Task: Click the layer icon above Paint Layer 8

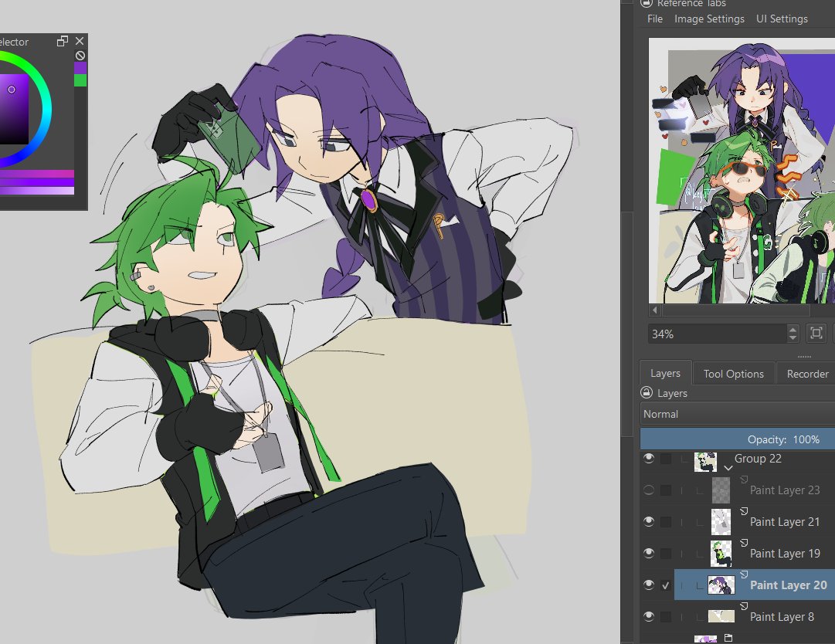Action: pyautogui.click(x=744, y=605)
